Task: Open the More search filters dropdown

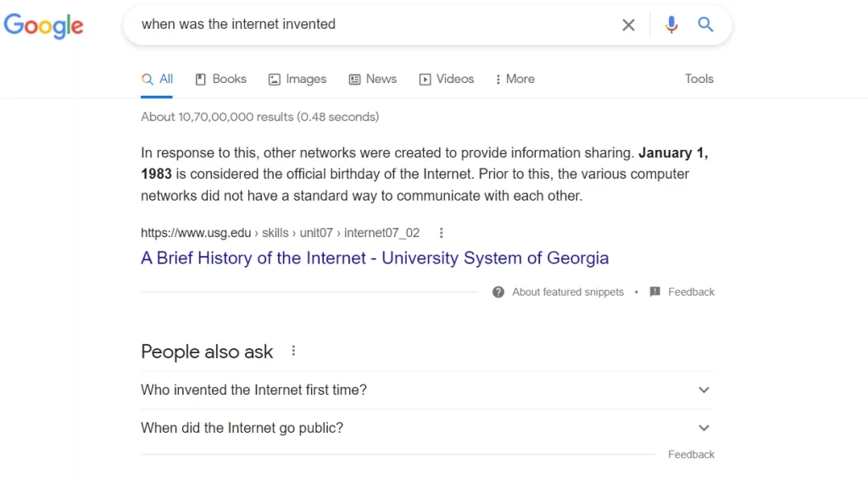Action: (x=515, y=79)
